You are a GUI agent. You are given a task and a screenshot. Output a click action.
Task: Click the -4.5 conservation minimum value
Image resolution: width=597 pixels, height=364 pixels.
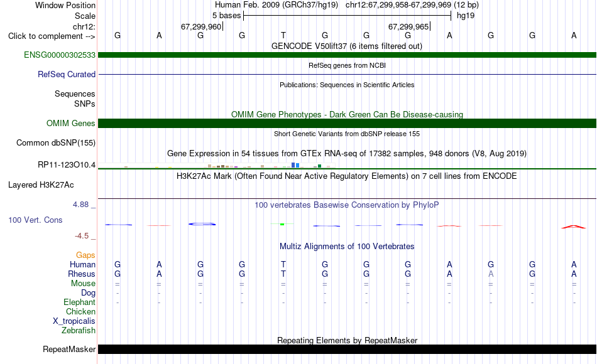82,236
